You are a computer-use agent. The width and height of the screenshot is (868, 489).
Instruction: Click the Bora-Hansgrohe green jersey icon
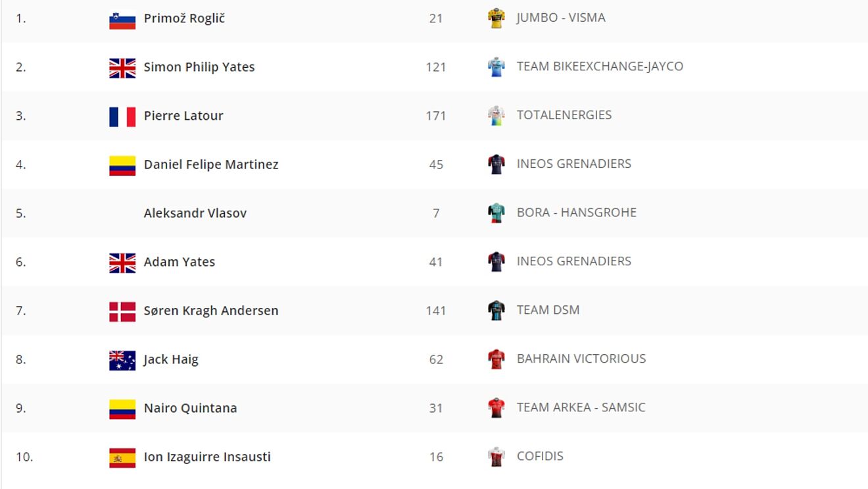pos(496,213)
